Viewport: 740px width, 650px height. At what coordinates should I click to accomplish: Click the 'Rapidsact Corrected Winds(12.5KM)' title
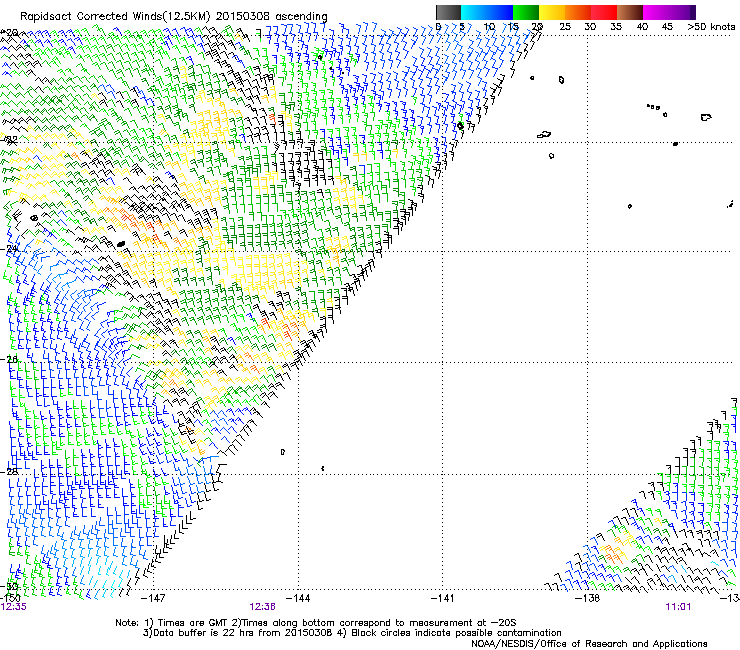click(x=115, y=16)
